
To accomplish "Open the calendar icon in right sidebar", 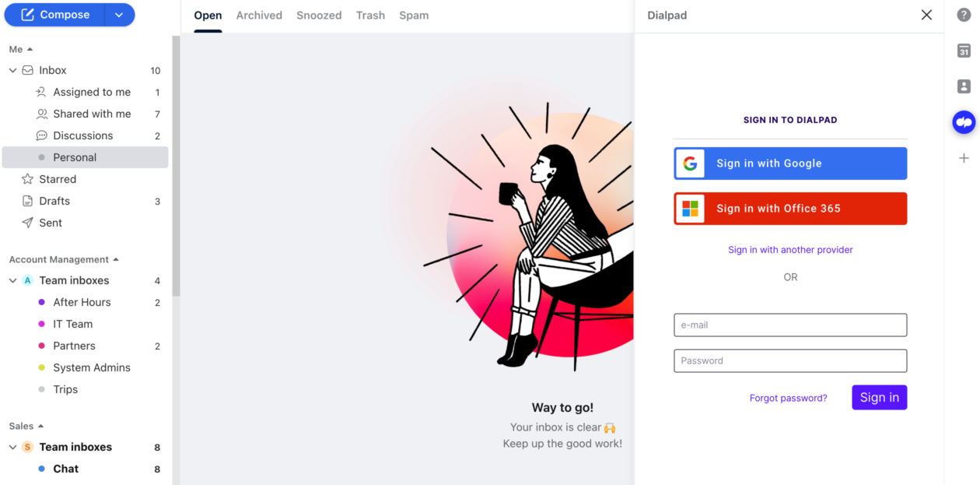I will click(964, 51).
